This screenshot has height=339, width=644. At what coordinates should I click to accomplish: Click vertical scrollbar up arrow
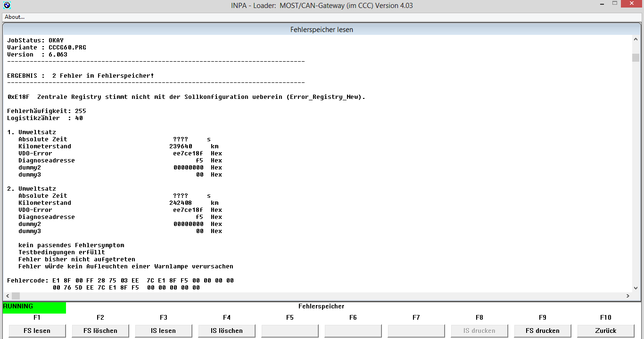click(636, 40)
